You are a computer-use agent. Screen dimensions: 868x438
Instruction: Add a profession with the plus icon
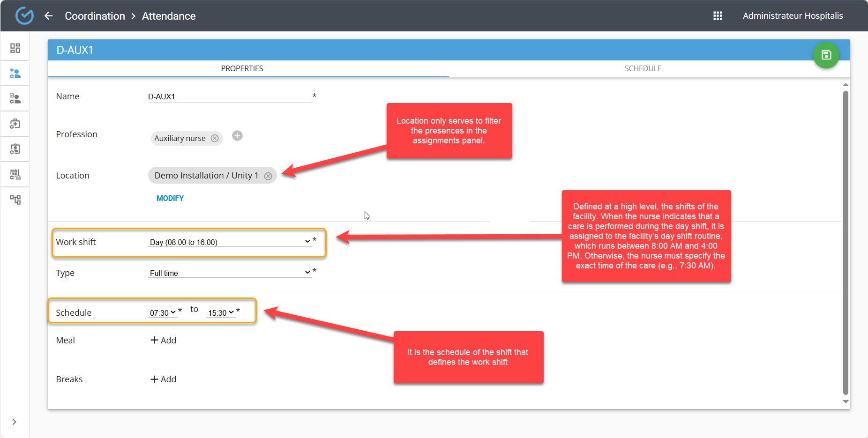tap(238, 136)
